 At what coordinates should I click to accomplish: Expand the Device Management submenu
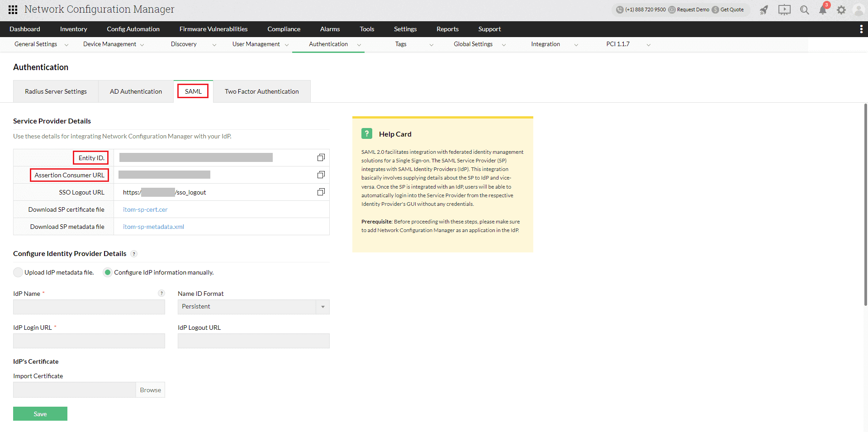(x=142, y=45)
